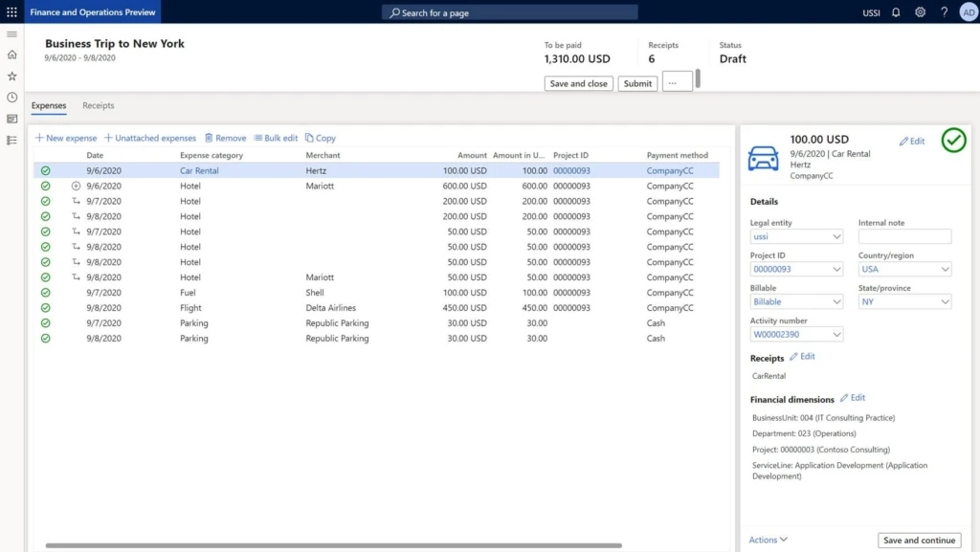Open Favorites using the star sidebar icon

click(11, 76)
